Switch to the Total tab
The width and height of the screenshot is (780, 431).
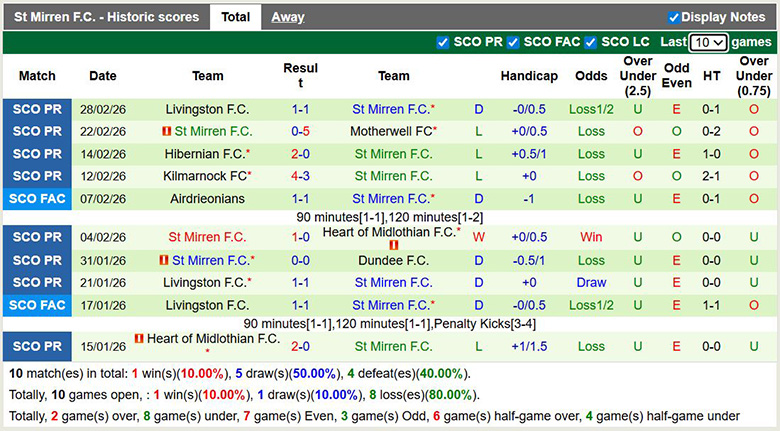coord(236,17)
